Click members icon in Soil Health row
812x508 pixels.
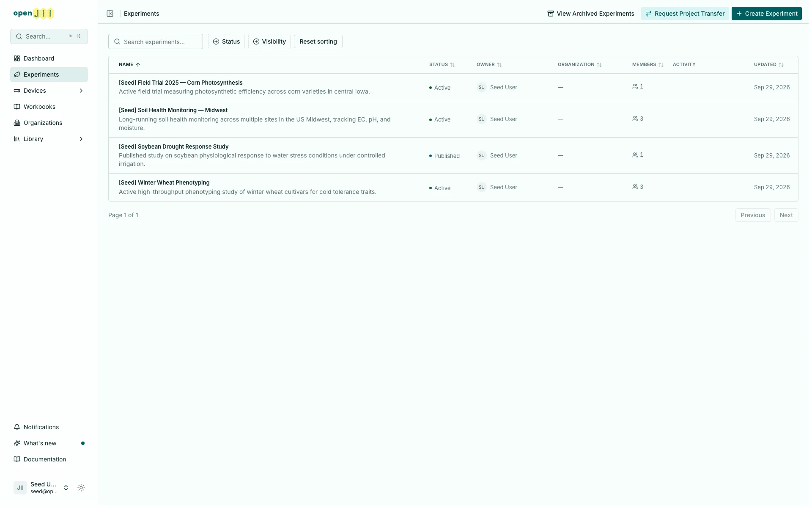(635, 119)
